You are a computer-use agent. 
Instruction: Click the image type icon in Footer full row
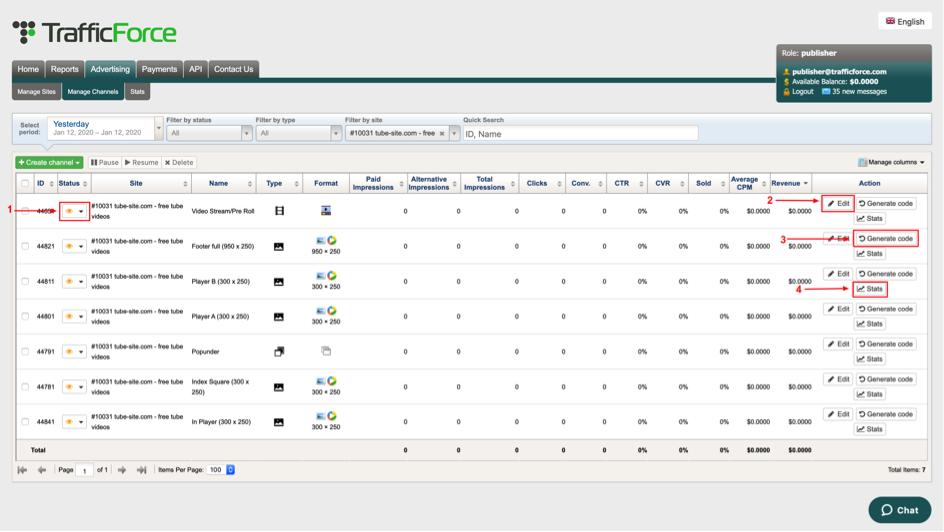coord(279,247)
